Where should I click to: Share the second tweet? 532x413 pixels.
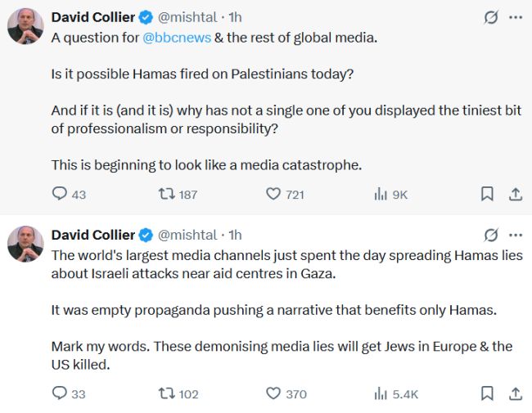coord(516,393)
